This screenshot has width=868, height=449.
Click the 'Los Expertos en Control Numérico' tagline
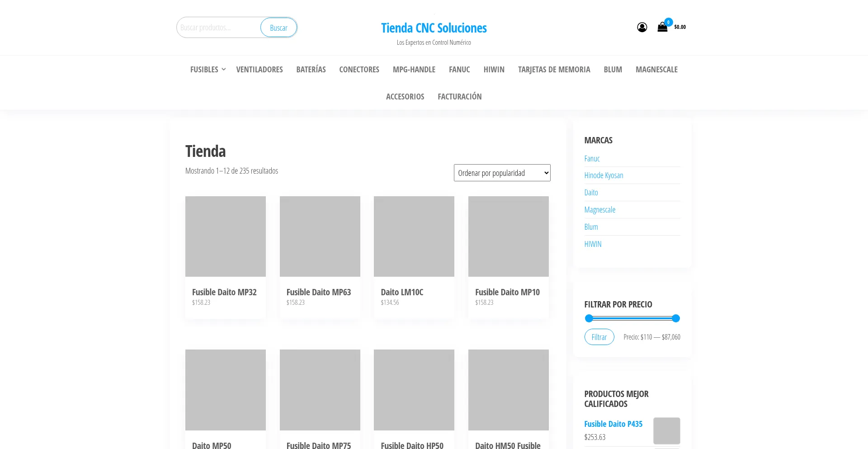(434, 43)
